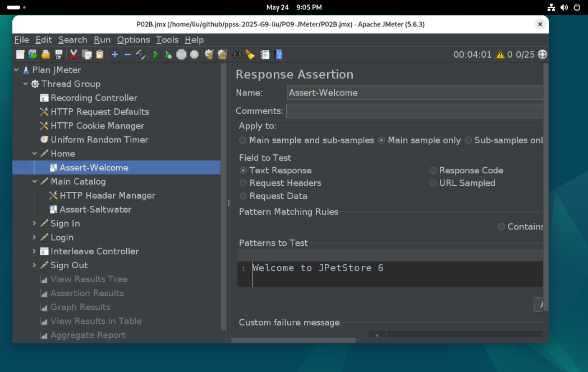The width and height of the screenshot is (588, 372).
Task: Click the Toggle enable/disable icon
Action: 141,55
